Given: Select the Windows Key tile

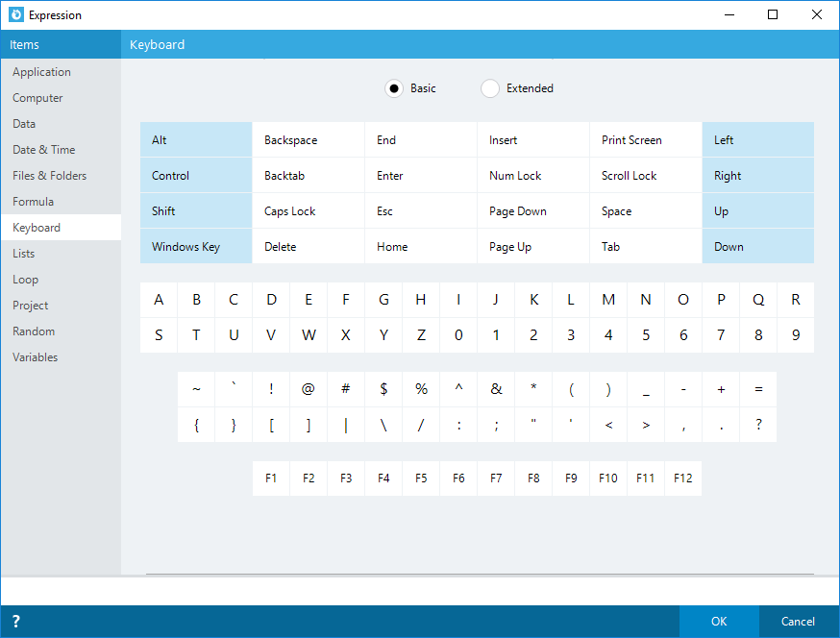Looking at the screenshot, I should (x=195, y=246).
